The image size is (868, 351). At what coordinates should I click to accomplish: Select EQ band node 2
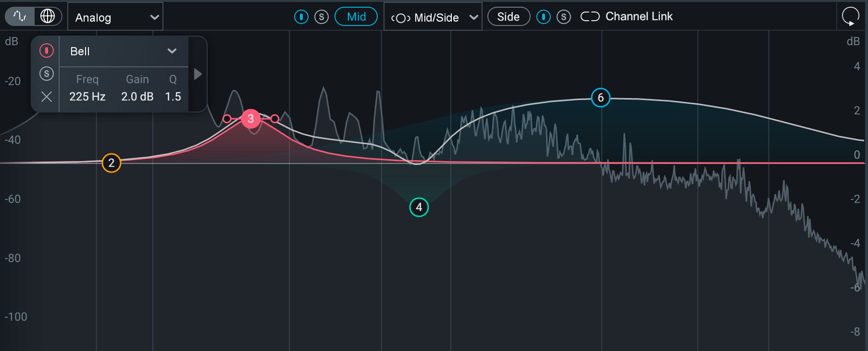112,163
